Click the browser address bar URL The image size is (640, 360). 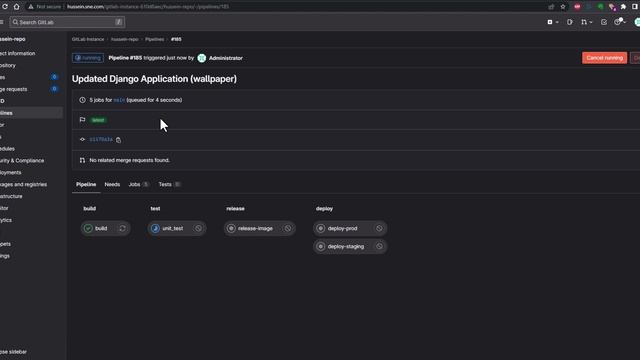148,7
